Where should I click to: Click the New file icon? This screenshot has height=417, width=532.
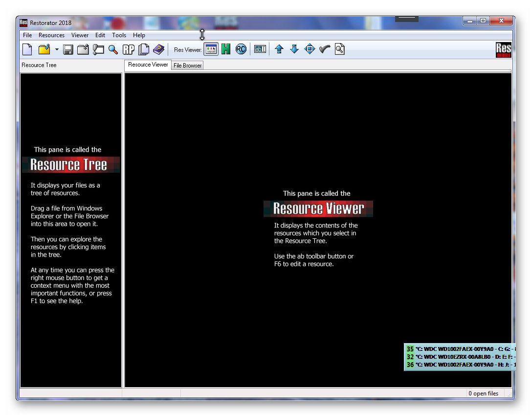pyautogui.click(x=27, y=49)
